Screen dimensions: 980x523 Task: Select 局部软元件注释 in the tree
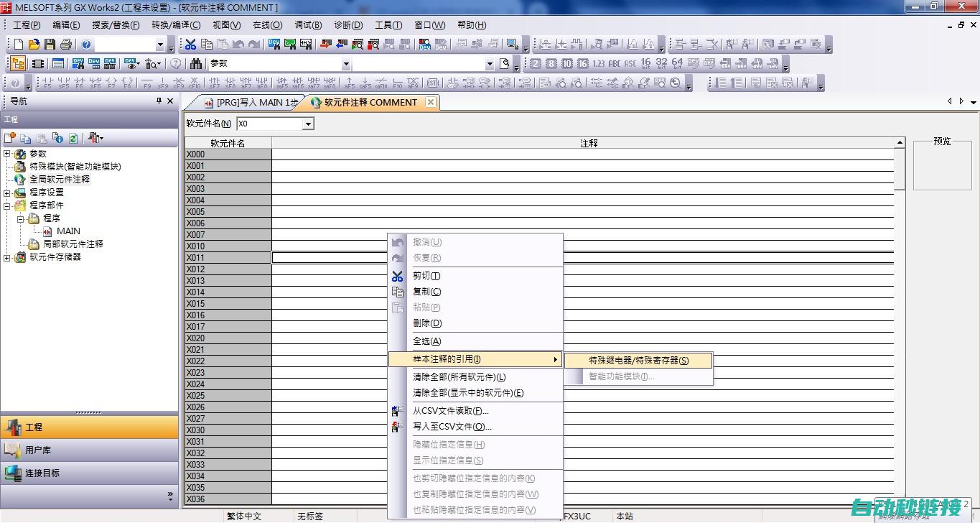click(x=73, y=244)
